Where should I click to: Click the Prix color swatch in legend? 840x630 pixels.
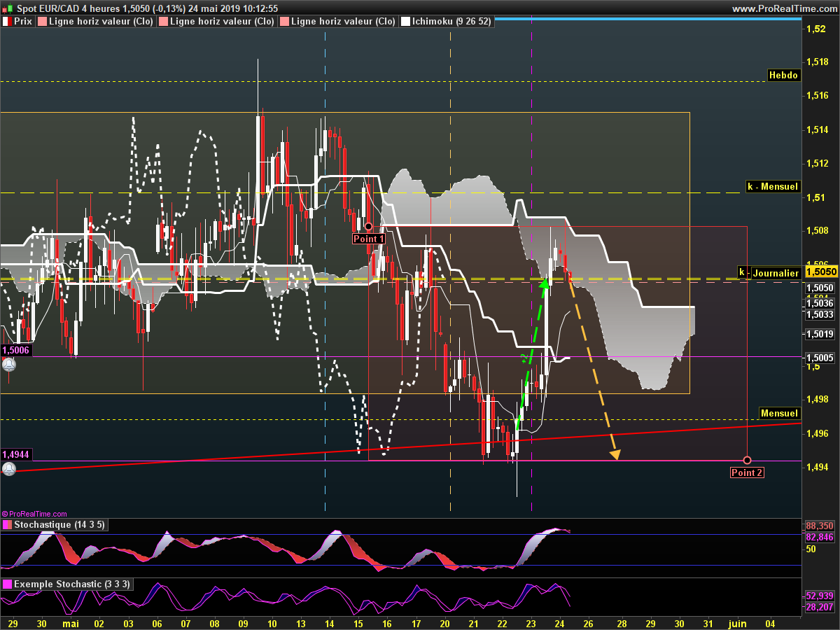[x=6, y=22]
